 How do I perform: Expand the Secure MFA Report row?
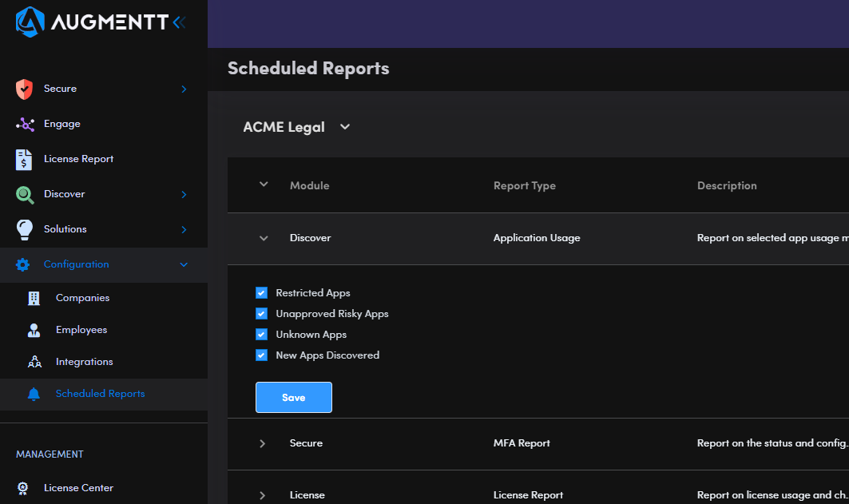263,443
